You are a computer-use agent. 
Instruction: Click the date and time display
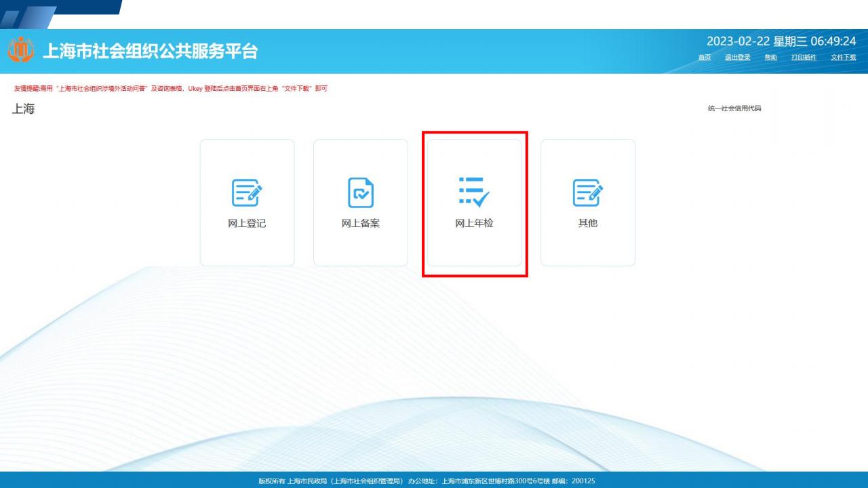(x=781, y=42)
